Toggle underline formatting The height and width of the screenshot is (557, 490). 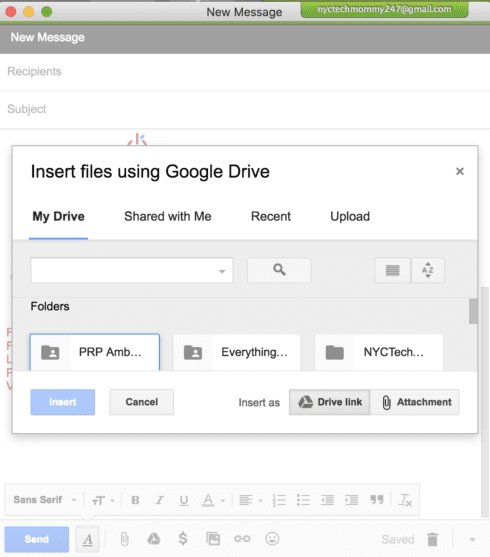(x=184, y=500)
